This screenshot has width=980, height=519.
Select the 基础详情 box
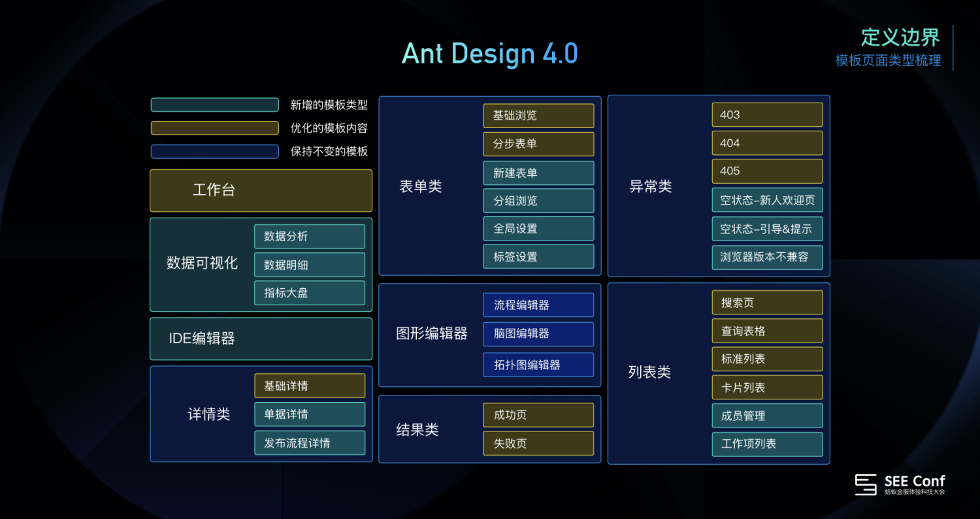coord(310,386)
